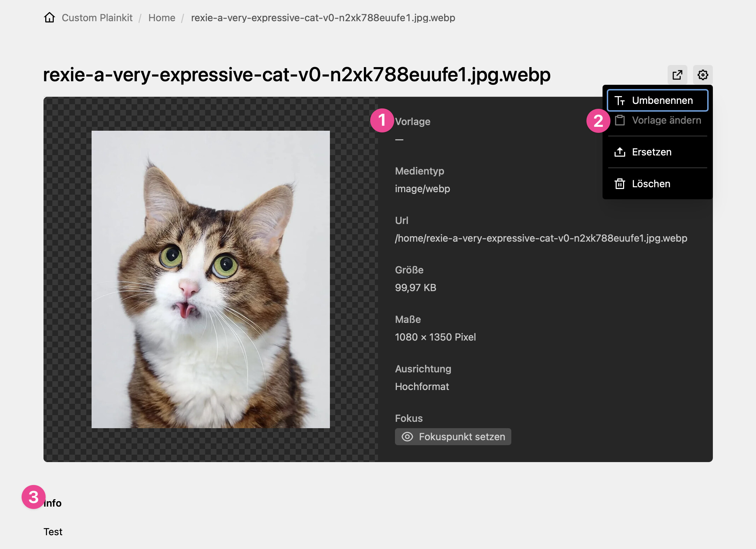Click the pink marker number 1
756x549 pixels.
click(382, 120)
